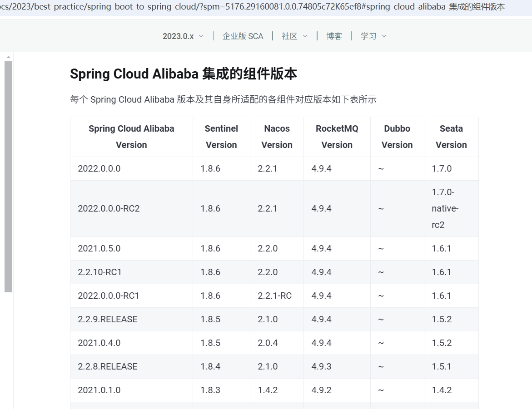Click the Seata Version column header
The image size is (532, 409).
[451, 137]
